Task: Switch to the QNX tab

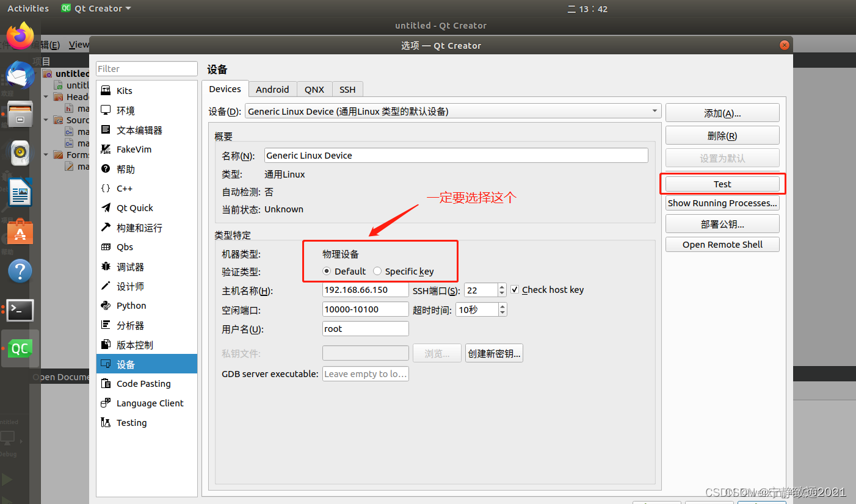Action: point(314,89)
